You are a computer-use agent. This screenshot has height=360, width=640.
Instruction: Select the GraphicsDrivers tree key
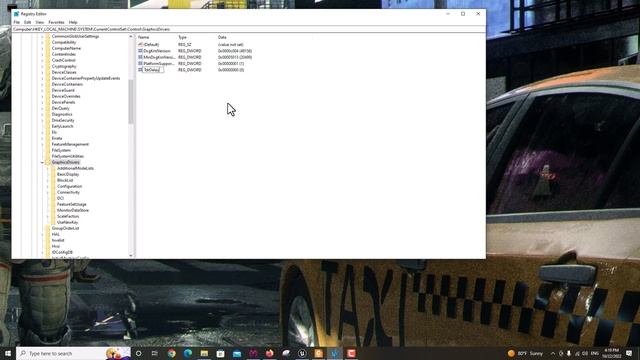click(65, 162)
